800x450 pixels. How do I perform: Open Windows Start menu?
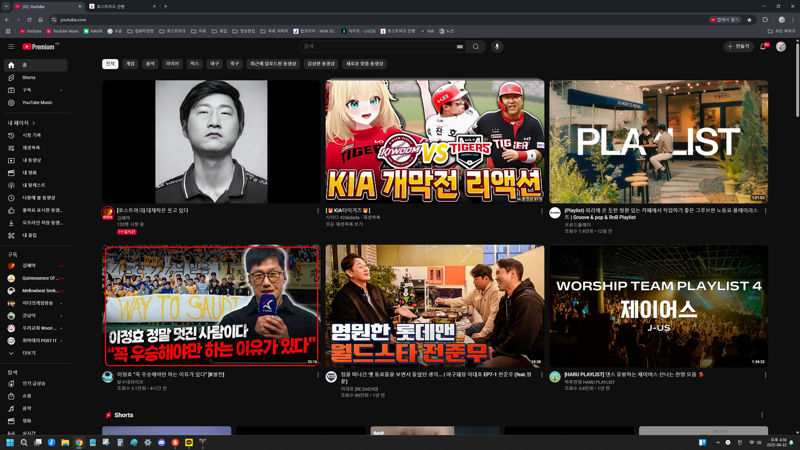point(10,442)
